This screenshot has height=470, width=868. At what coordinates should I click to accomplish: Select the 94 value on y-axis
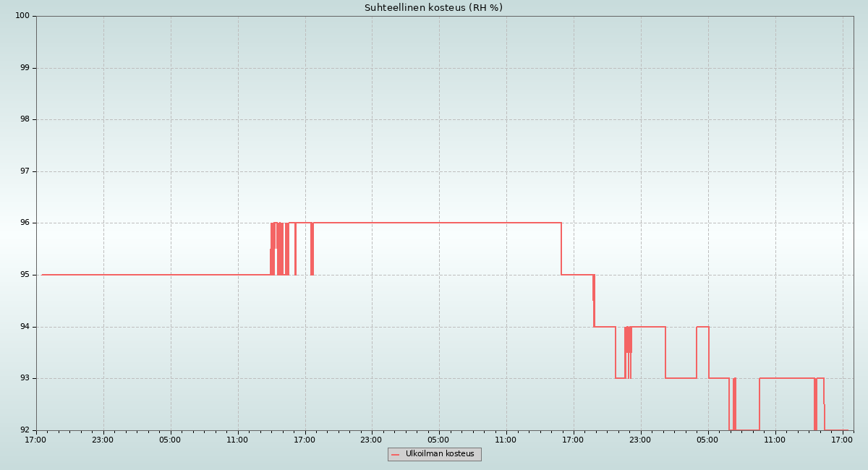click(x=25, y=327)
